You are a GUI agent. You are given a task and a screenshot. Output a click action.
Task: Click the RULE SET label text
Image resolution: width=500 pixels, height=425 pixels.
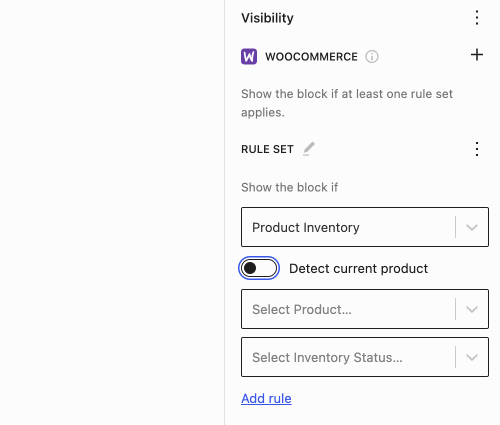coord(267,149)
